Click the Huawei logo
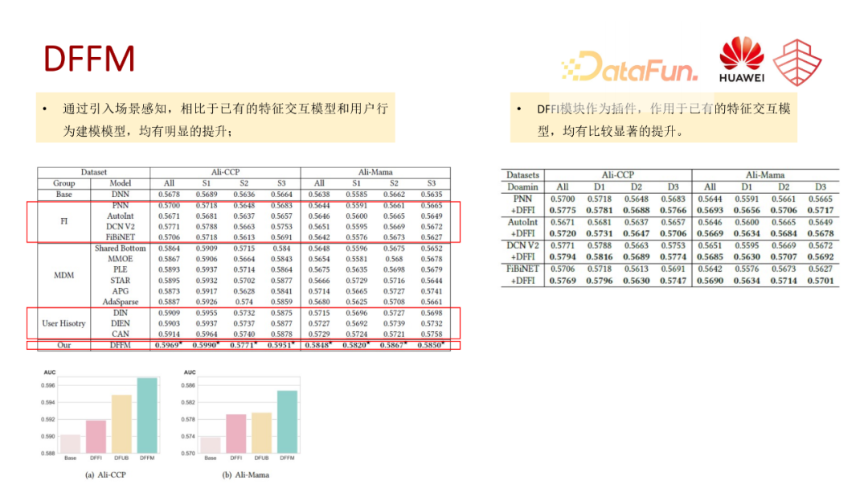 pyautogui.click(x=741, y=61)
